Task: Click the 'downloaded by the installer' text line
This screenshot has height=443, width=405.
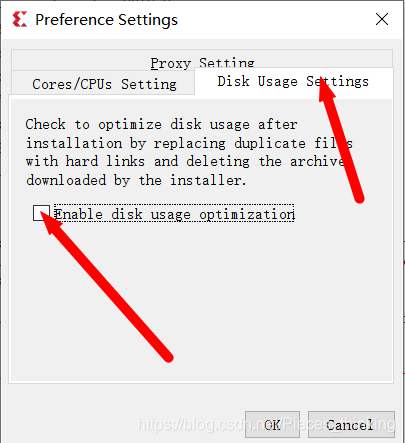Action: [x=136, y=180]
